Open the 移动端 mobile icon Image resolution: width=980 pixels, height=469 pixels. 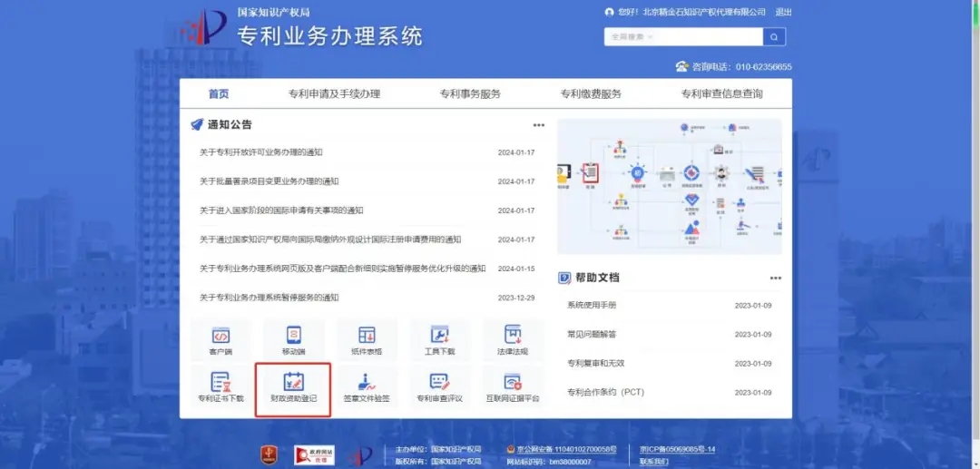[x=294, y=341]
